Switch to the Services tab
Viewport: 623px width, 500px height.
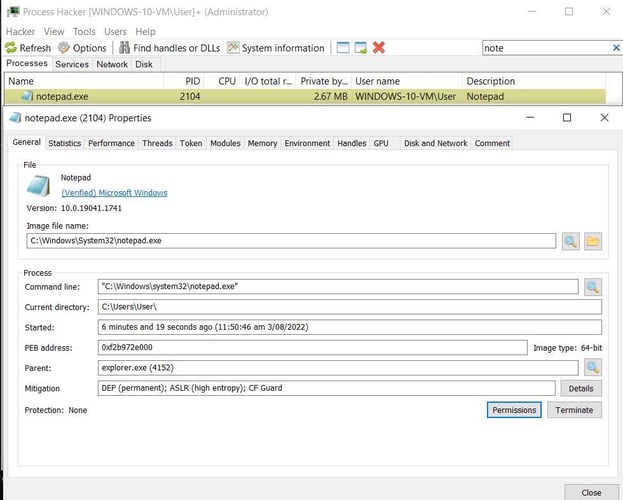(x=71, y=64)
